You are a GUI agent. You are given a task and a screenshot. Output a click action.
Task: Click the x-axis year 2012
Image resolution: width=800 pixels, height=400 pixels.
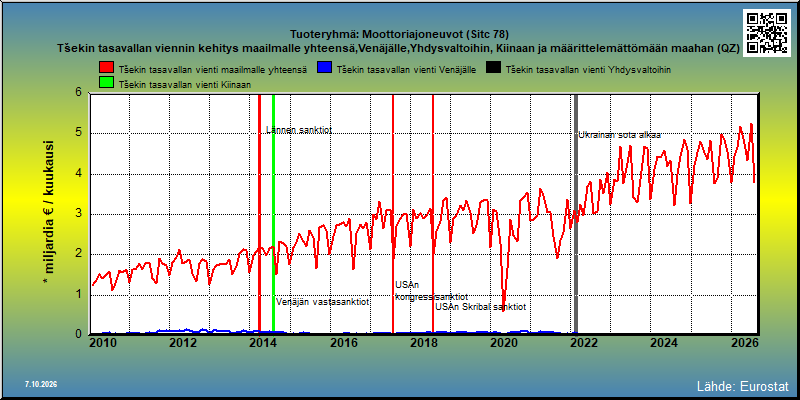[183, 343]
